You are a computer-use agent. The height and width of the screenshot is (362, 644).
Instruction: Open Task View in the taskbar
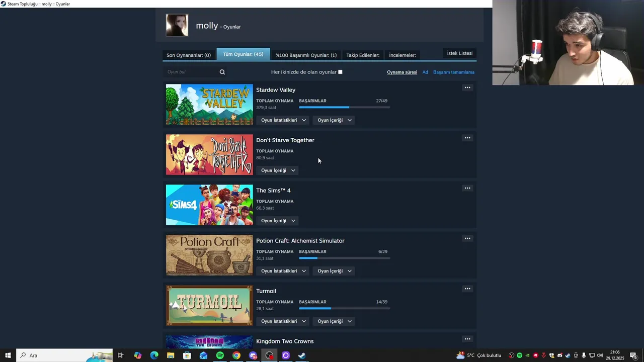pyautogui.click(x=121, y=355)
